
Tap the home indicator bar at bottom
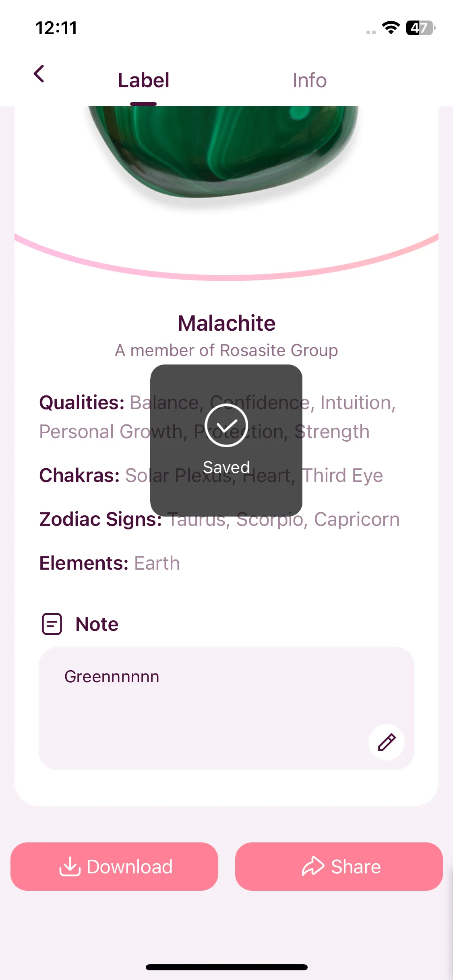pos(227,967)
